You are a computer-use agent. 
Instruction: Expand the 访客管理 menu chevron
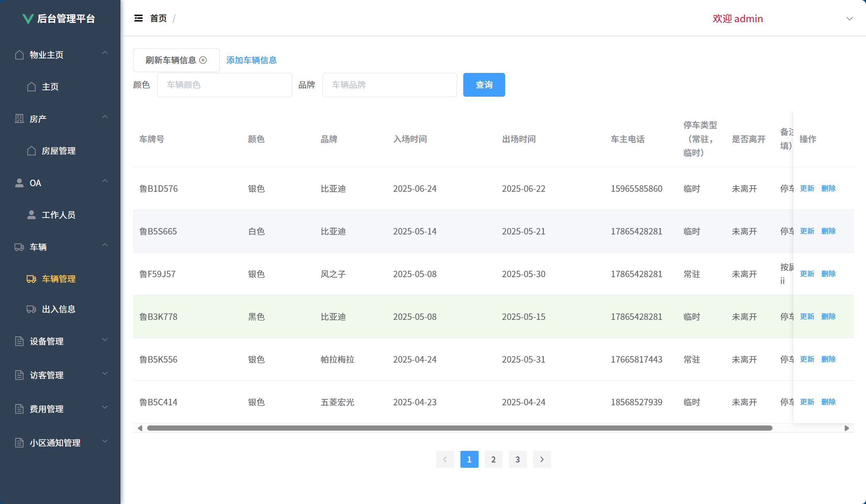click(x=105, y=373)
